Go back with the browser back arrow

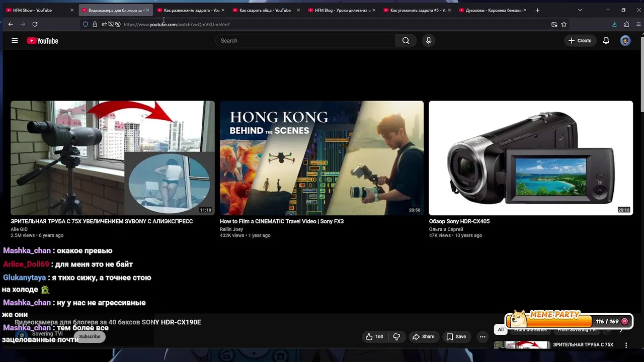point(11,24)
